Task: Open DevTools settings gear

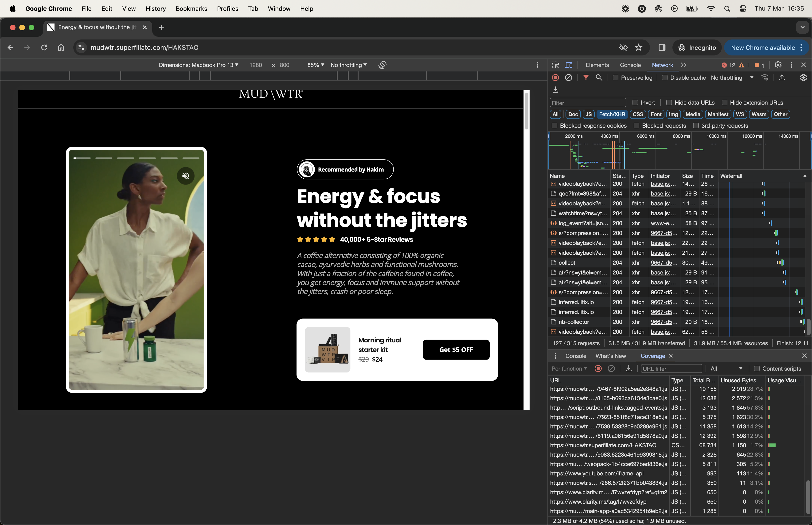Action: [778, 65]
